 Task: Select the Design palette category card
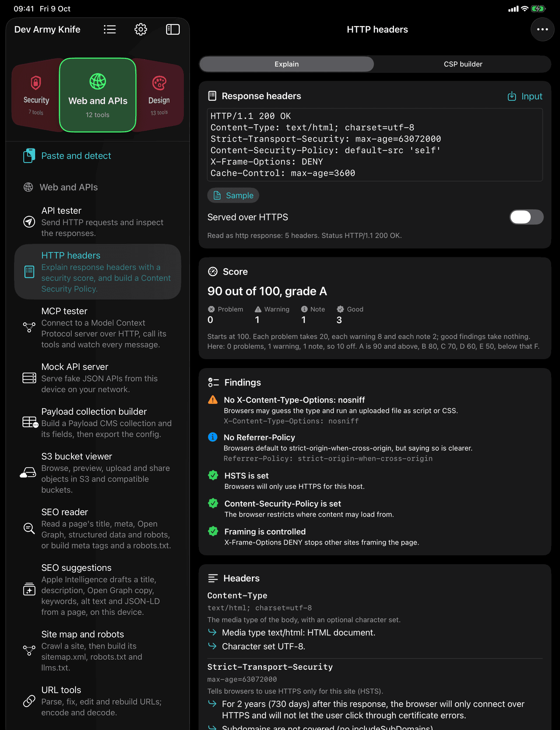coord(159,95)
